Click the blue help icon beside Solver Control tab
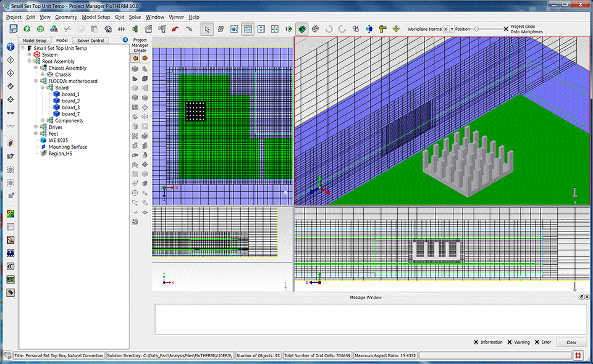The width and height of the screenshot is (593, 364). [125, 40]
